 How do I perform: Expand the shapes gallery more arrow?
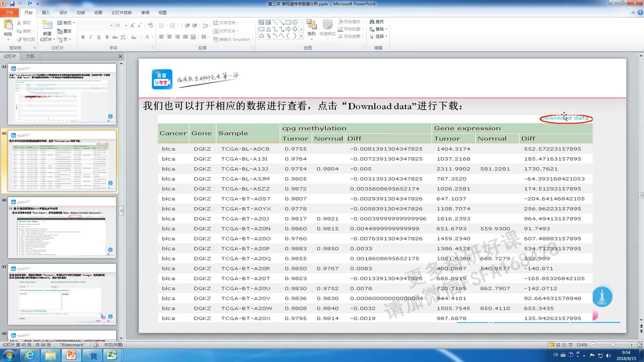[301, 36]
